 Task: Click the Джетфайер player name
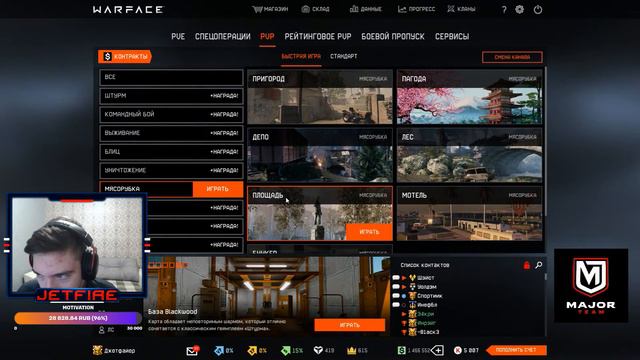pyautogui.click(x=119, y=350)
